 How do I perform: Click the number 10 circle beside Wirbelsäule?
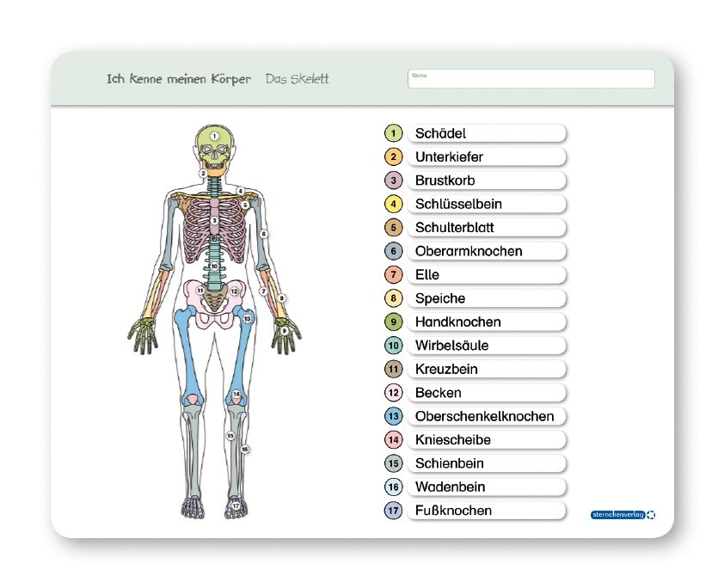pos(393,346)
